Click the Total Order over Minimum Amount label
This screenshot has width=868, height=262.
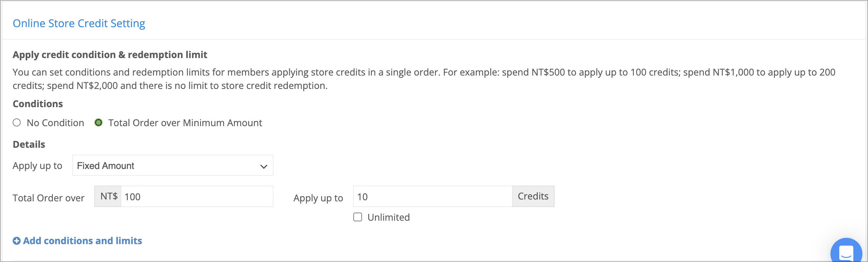point(185,123)
